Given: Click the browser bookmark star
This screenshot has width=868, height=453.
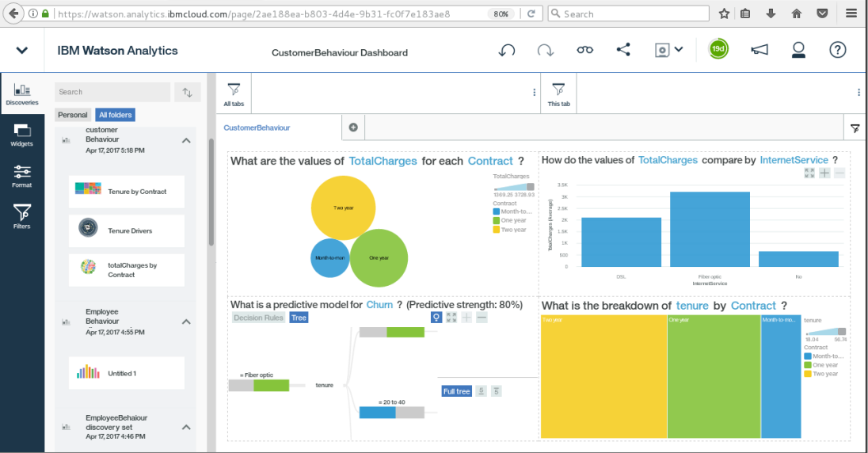Looking at the screenshot, I should click(724, 13).
